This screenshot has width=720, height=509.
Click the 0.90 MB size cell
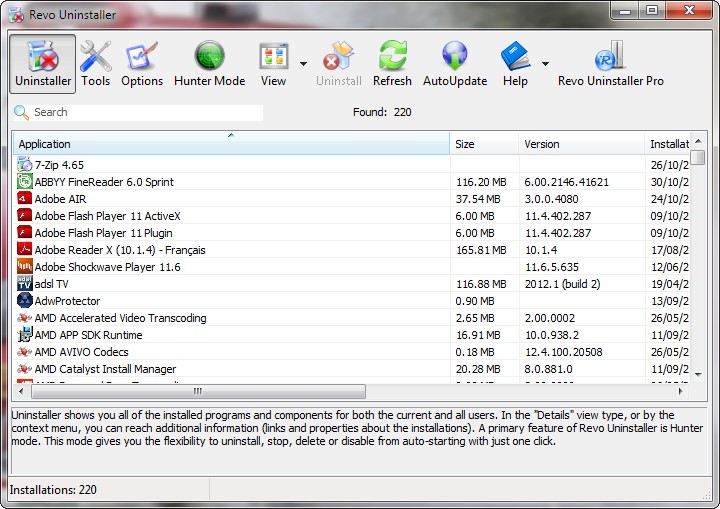click(x=475, y=301)
